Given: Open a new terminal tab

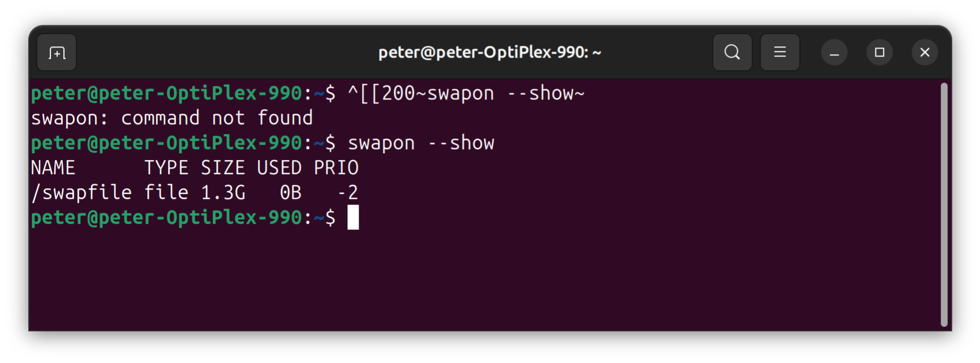Looking at the screenshot, I should click(x=57, y=53).
